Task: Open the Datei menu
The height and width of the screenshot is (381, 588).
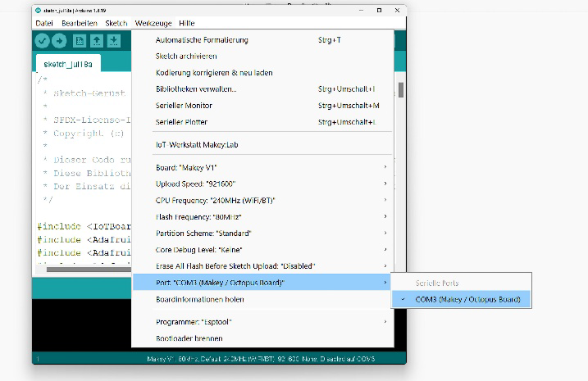Action: 44,23
